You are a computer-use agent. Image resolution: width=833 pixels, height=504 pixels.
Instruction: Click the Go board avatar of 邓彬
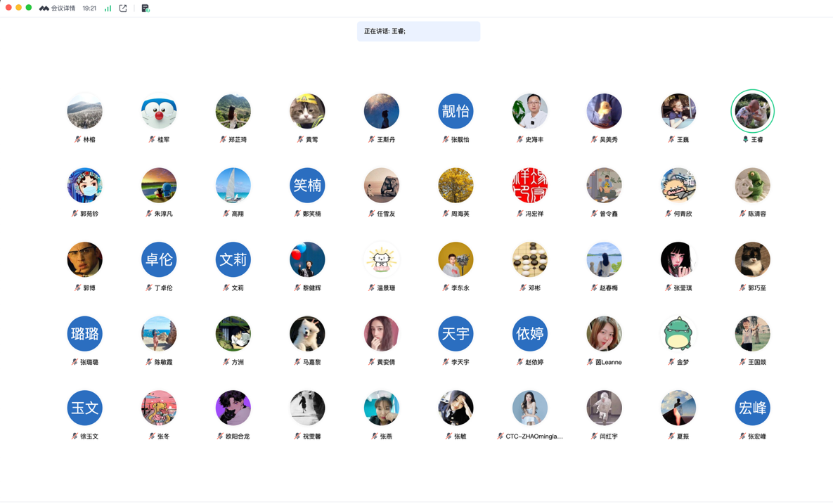click(529, 259)
